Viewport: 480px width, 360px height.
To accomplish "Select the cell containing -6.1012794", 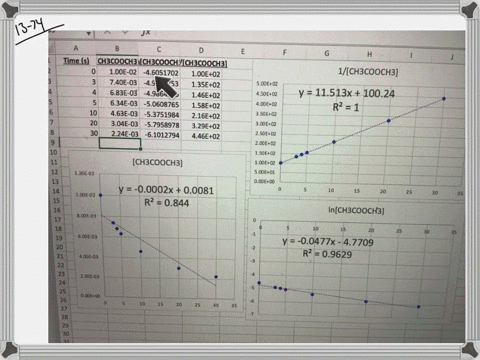I will coord(162,135).
